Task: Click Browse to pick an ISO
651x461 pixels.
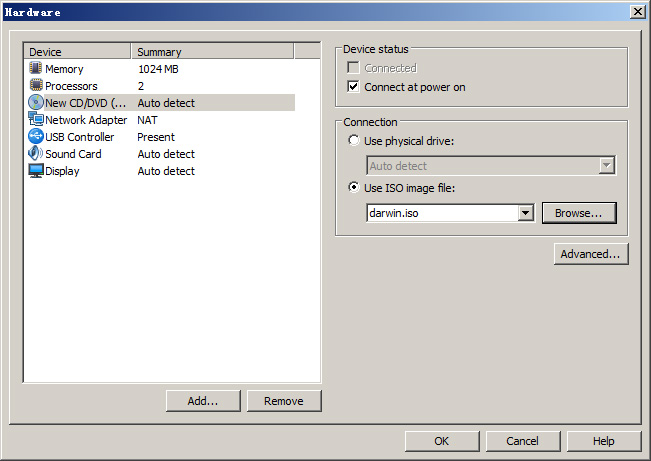Action: [x=579, y=213]
